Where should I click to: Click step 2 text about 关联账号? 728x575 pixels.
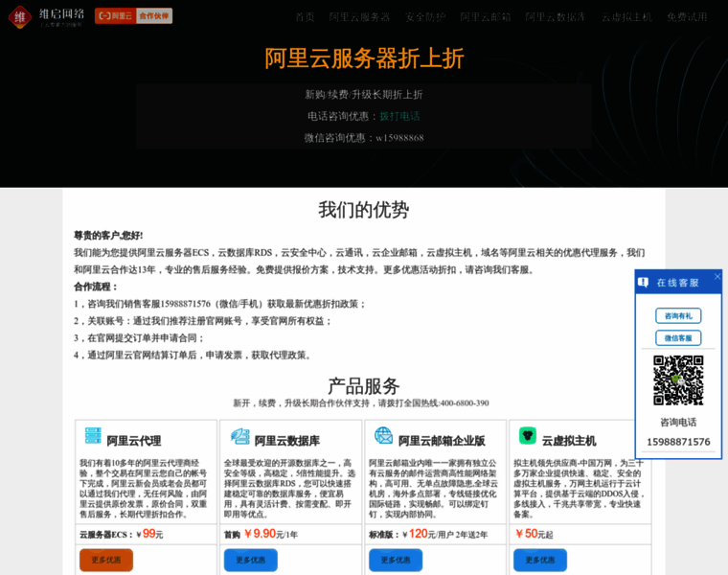click(x=202, y=321)
